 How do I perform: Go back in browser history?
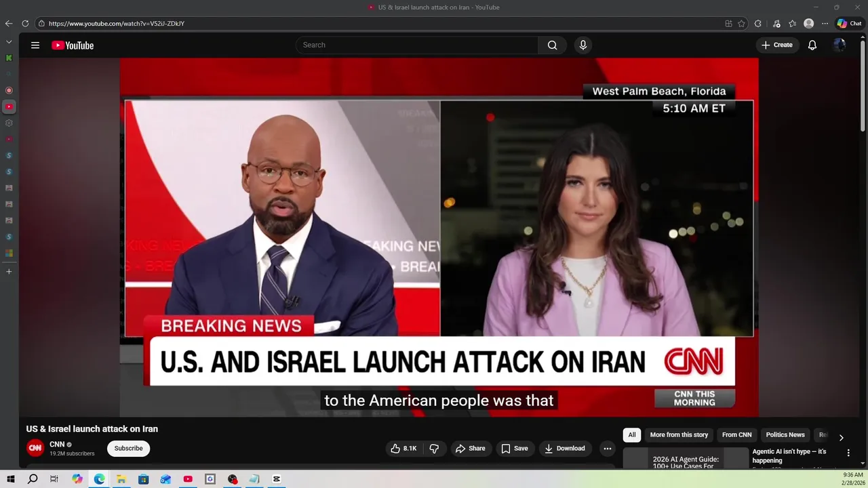pos(9,23)
